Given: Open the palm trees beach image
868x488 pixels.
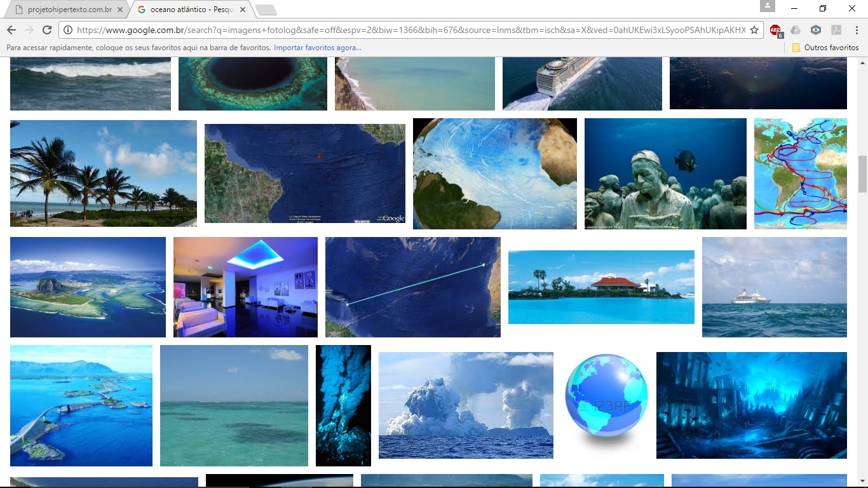Looking at the screenshot, I should click(104, 173).
